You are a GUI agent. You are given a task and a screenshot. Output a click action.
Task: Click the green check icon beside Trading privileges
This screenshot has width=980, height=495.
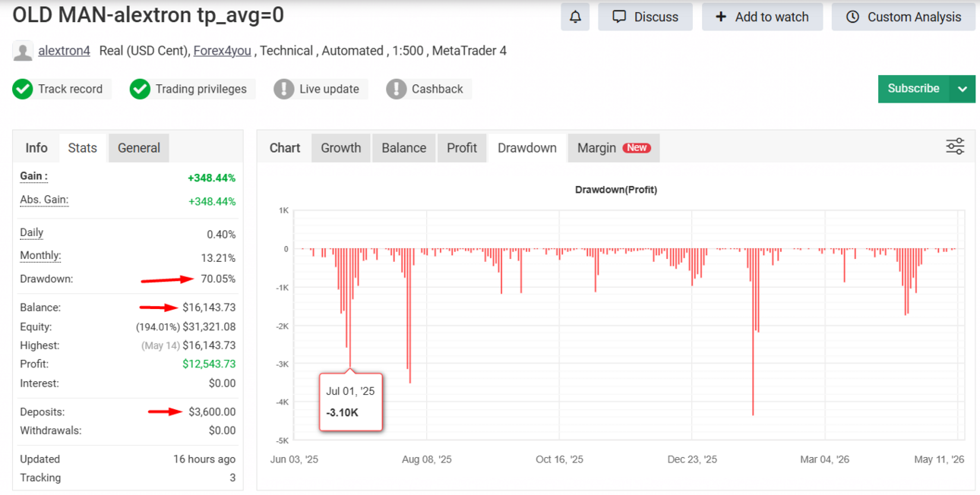point(140,89)
